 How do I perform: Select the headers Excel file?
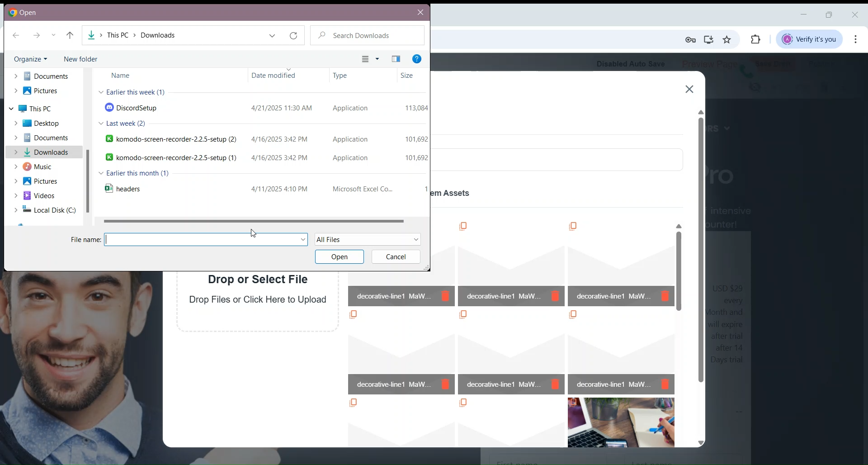click(128, 189)
